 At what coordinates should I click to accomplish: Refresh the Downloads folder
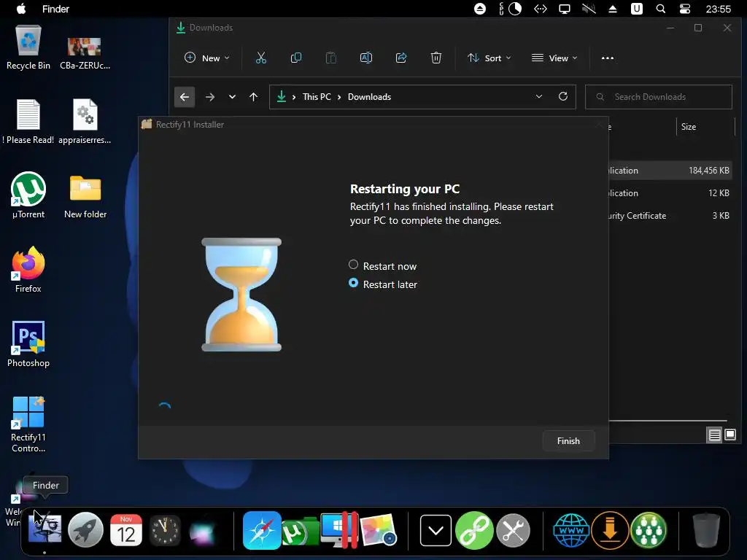(x=563, y=97)
